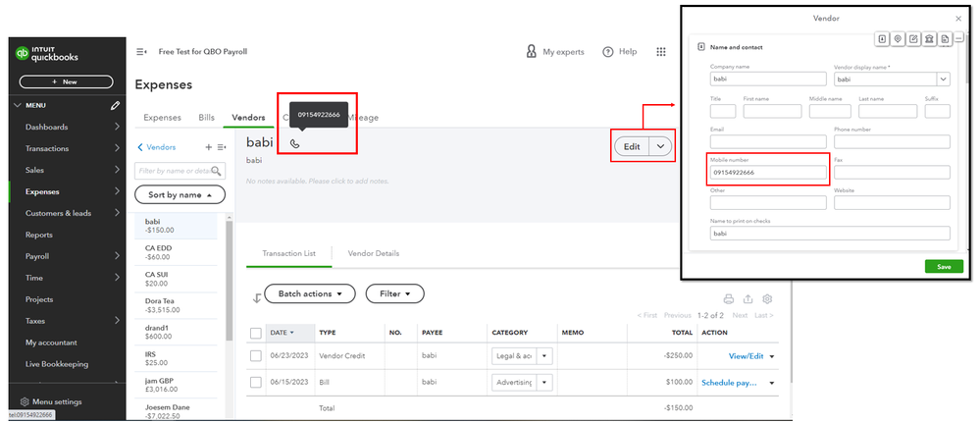This screenshot has height=423, width=980.
Task: Open the table settings gear icon
Action: (767, 299)
